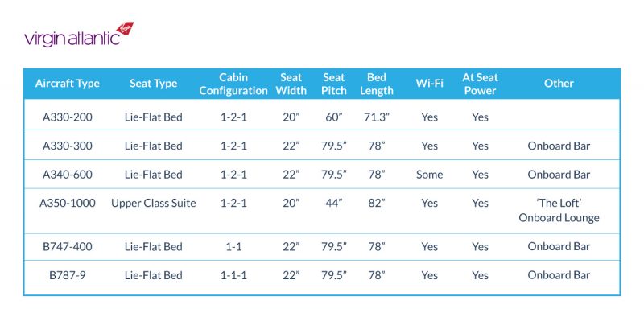The height and width of the screenshot is (321, 644).
Task: Click the Seat Type column header
Action: pos(153,84)
